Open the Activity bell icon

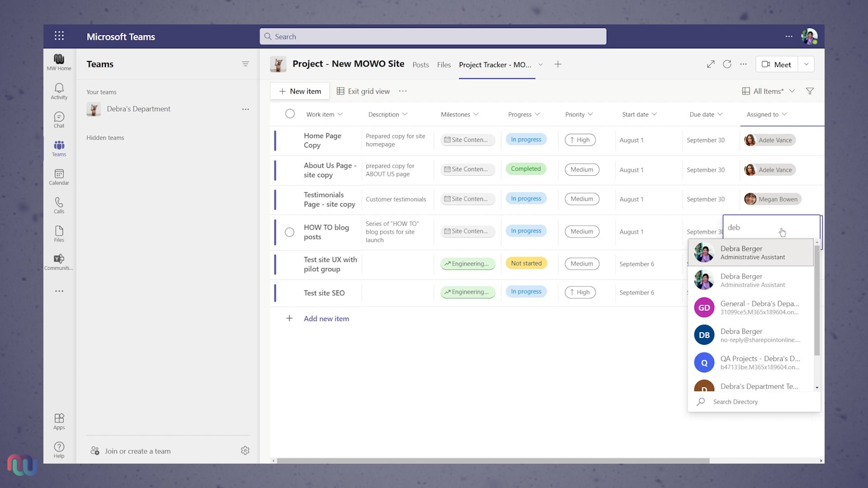(x=59, y=91)
